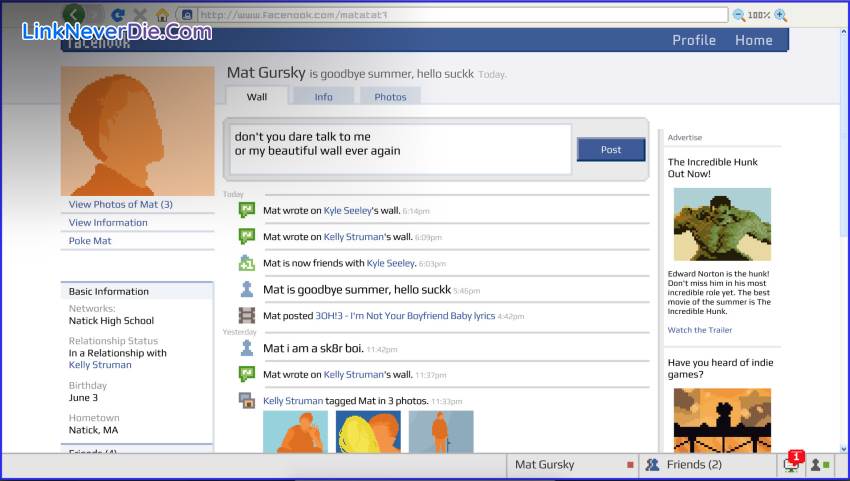The height and width of the screenshot is (481, 850).
Task: Click the browser back arrow button
Action: pyautogui.click(x=75, y=14)
